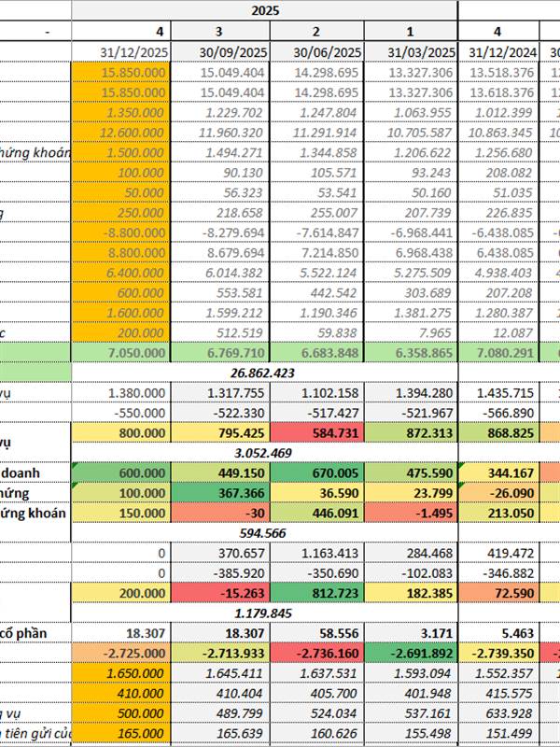This screenshot has height=747, width=560.
Task: Select the orange cell -8.800.000
Action: coord(121,232)
